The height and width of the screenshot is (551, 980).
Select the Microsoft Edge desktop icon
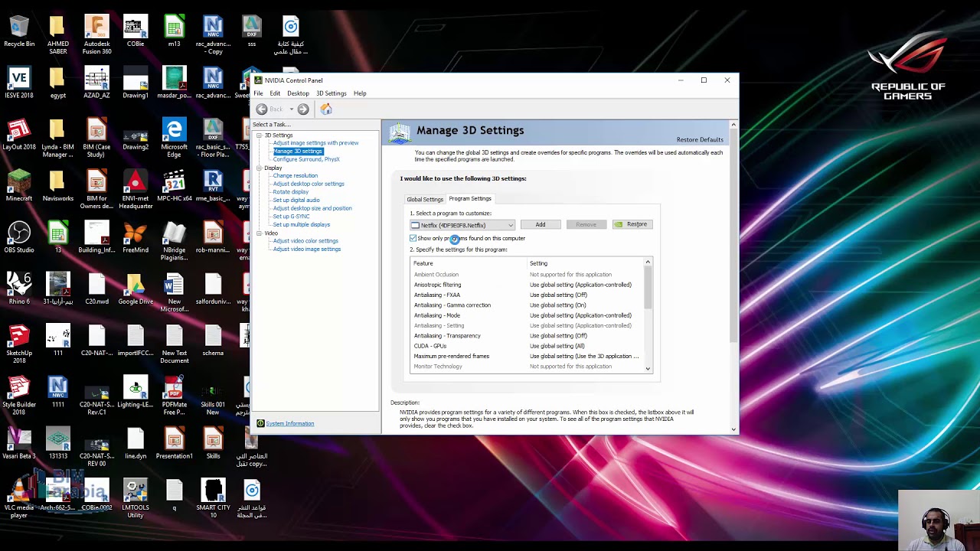point(174,139)
